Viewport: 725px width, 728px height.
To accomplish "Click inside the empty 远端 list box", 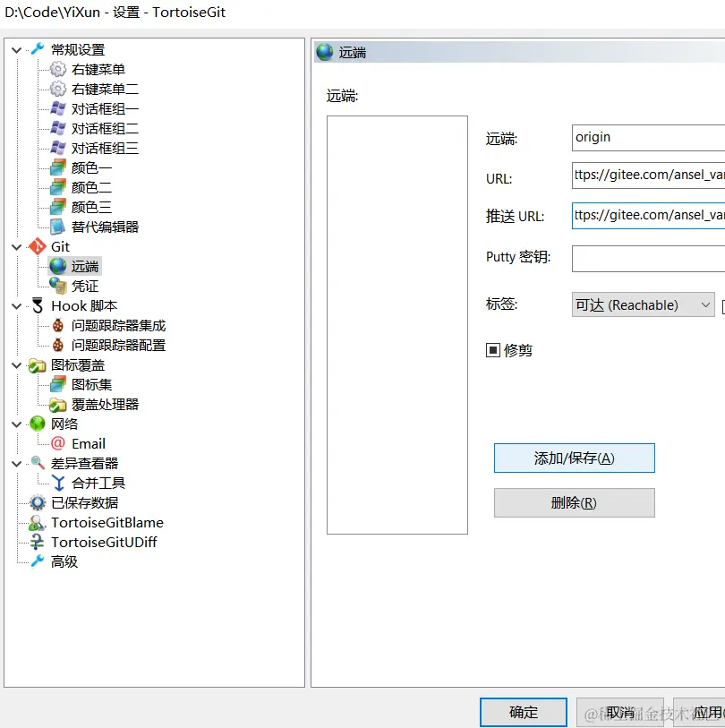I will coord(397,325).
